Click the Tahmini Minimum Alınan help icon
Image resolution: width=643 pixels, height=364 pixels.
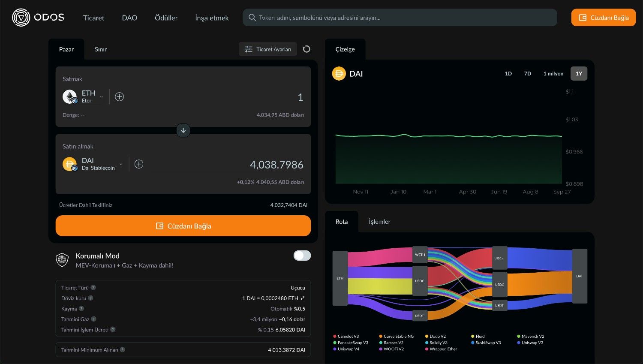[123, 350]
